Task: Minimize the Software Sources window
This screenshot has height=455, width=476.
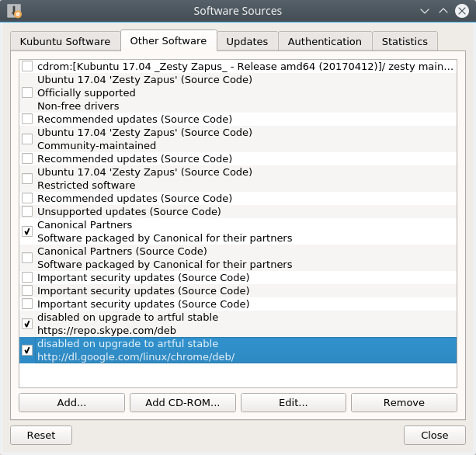Action: point(425,11)
